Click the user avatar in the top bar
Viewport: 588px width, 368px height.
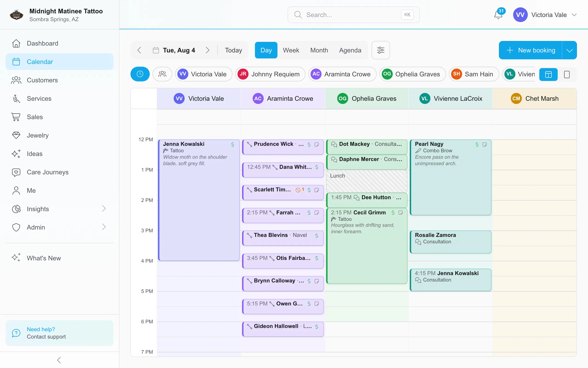(x=520, y=15)
